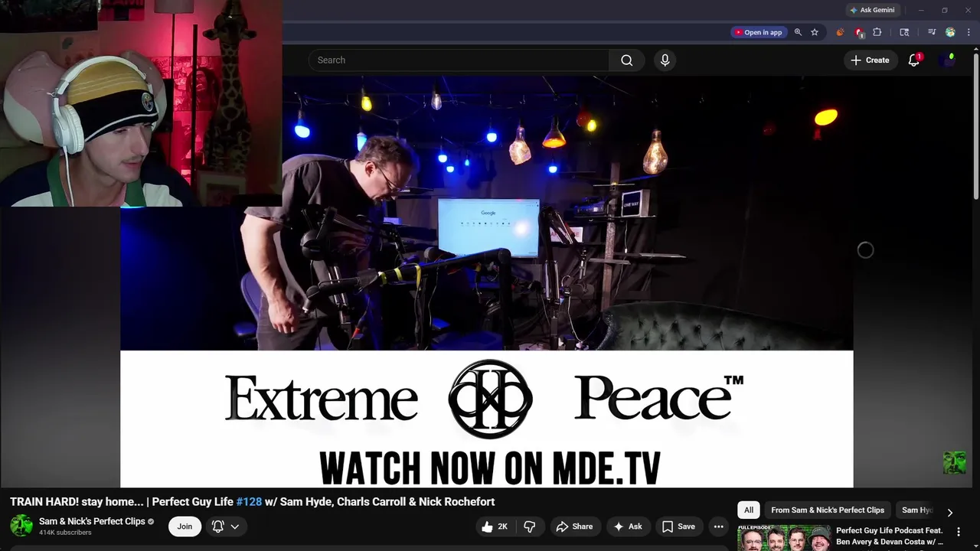This screenshot has width=980, height=551.
Task: Open the red extension with badge
Action: click(859, 32)
